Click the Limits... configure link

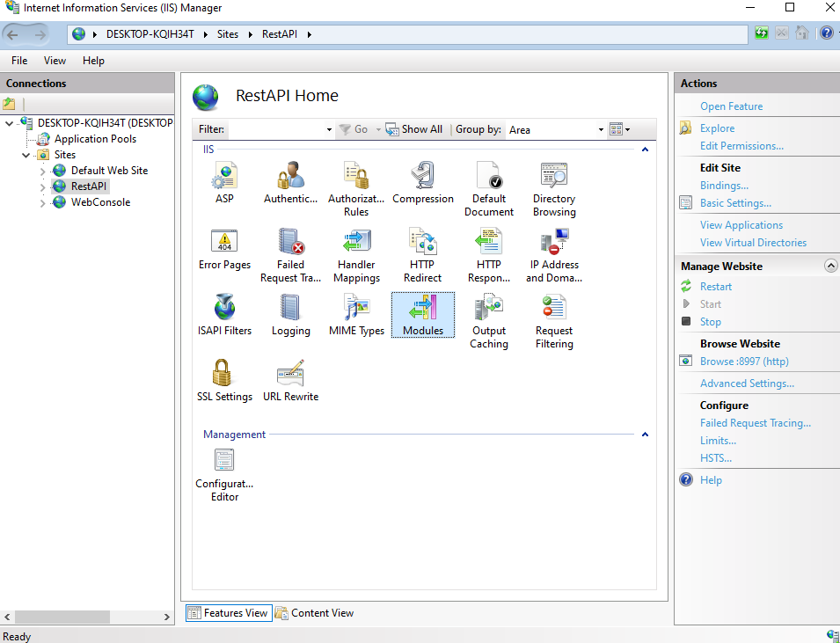718,441
